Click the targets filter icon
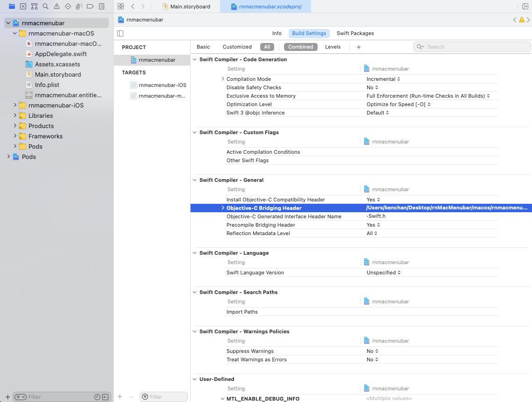Viewport: 532px width, 402px height. [x=145, y=396]
